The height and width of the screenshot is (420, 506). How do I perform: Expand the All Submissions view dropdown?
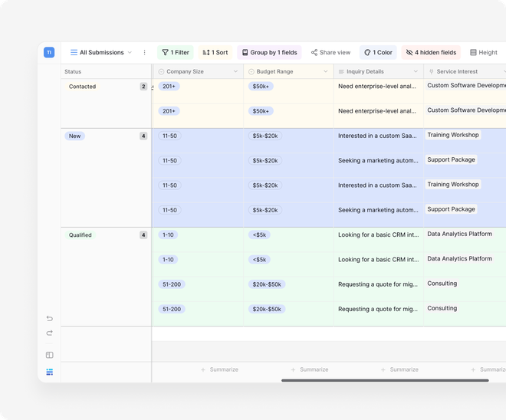[x=101, y=53]
